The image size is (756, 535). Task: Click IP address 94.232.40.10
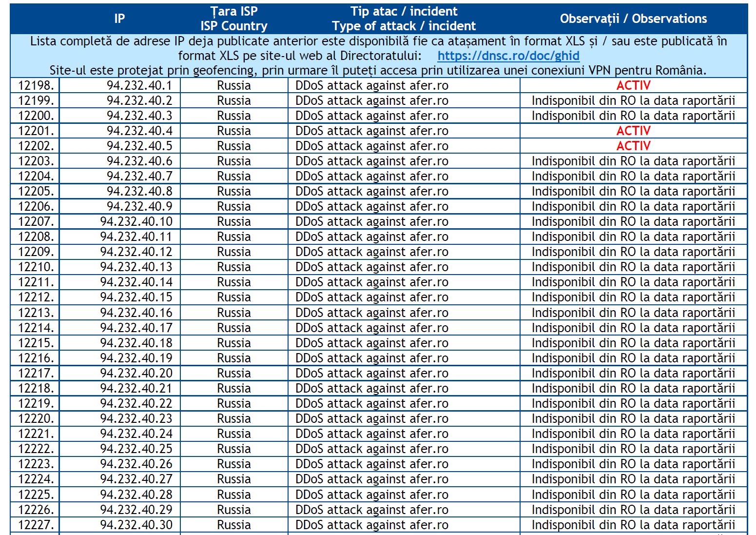coord(136,221)
